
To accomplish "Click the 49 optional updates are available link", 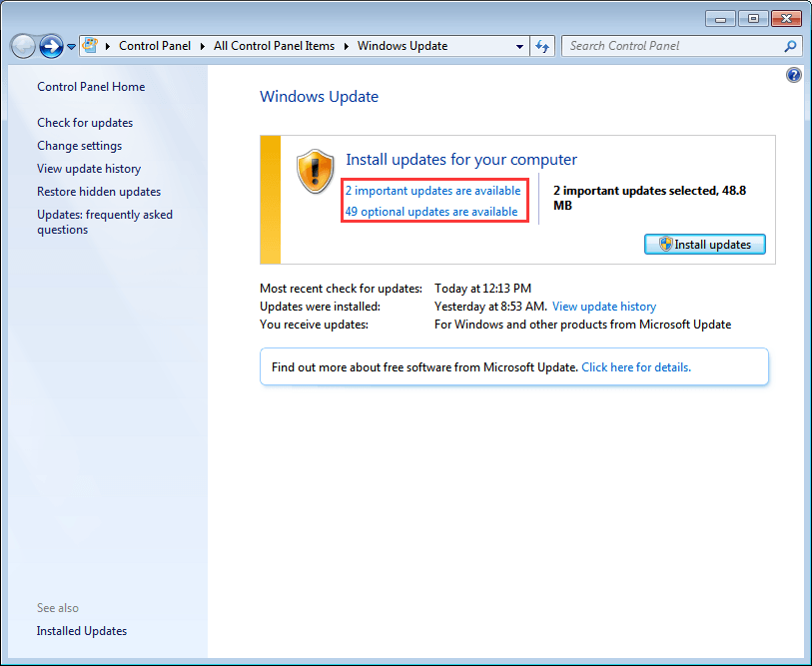I will [433, 211].
